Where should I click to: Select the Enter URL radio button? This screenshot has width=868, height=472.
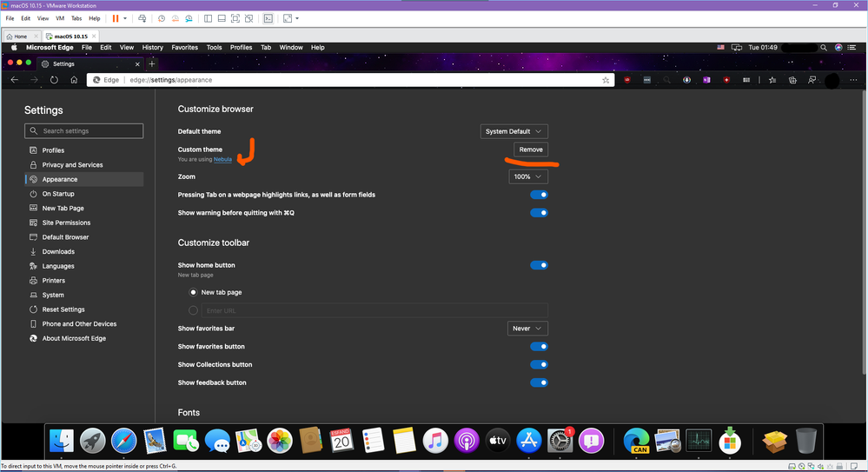click(x=193, y=310)
